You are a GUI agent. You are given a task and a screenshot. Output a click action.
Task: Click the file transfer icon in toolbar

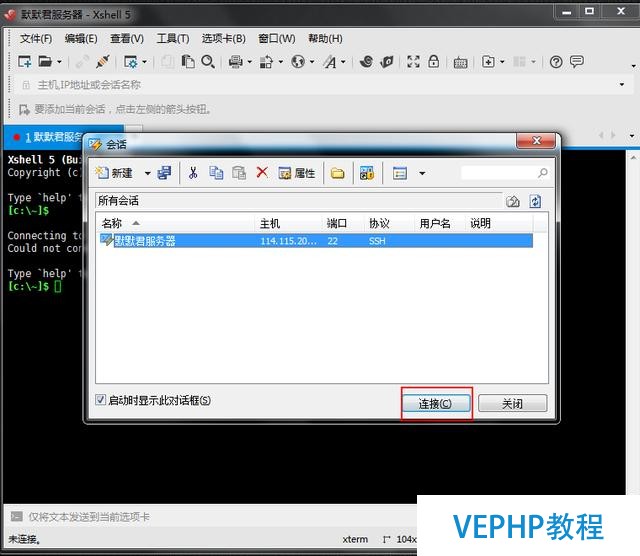coord(266,62)
